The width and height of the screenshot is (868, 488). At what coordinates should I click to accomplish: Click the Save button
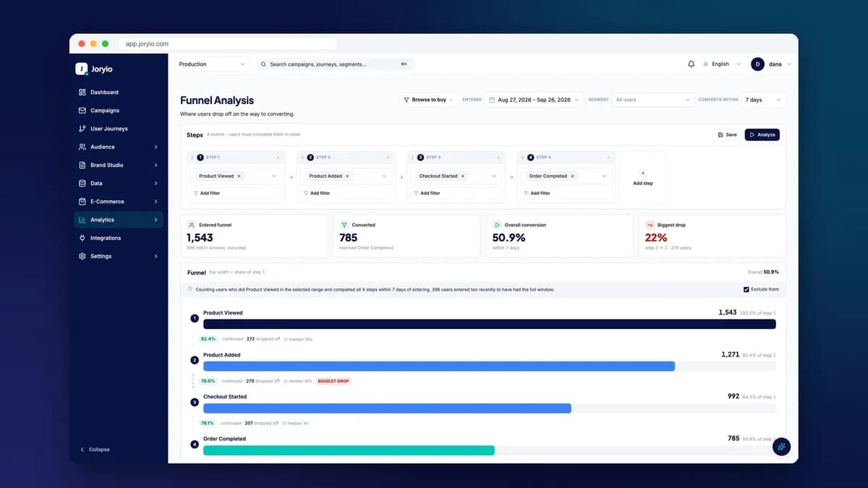[x=728, y=134]
